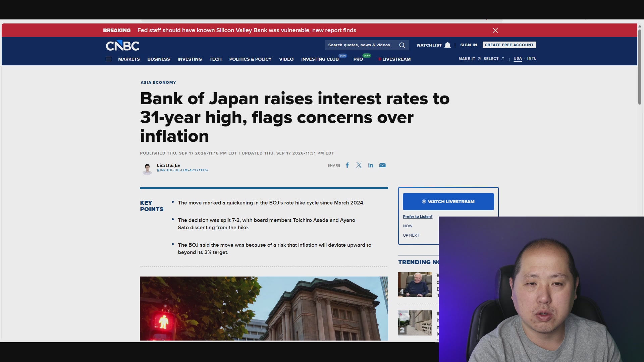Switch to INTL edition
Viewport: 644px width, 362px height.
click(531, 58)
